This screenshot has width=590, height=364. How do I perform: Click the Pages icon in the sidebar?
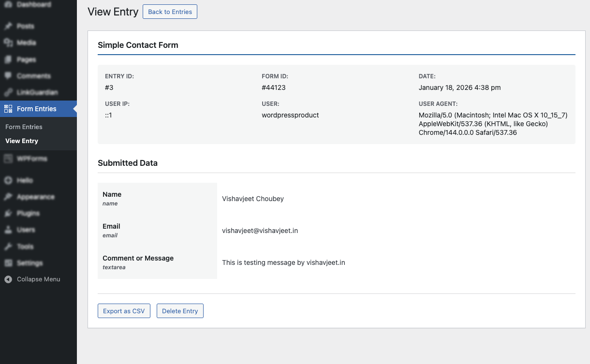pyautogui.click(x=8, y=59)
